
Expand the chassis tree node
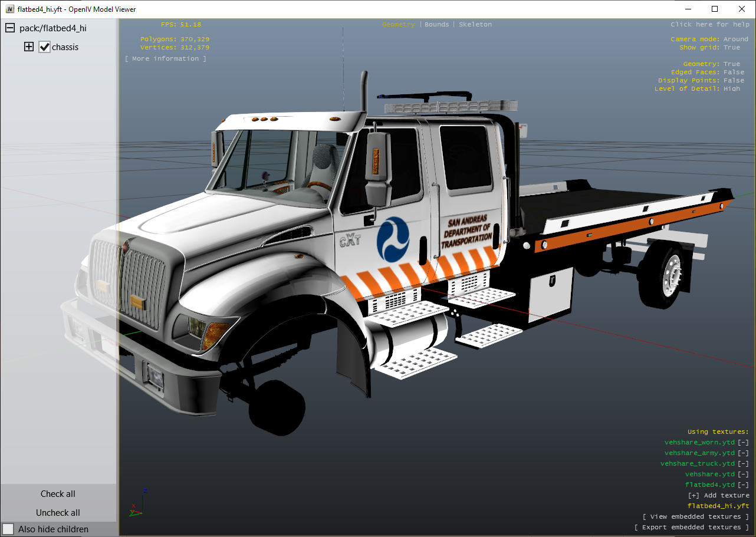(x=29, y=47)
